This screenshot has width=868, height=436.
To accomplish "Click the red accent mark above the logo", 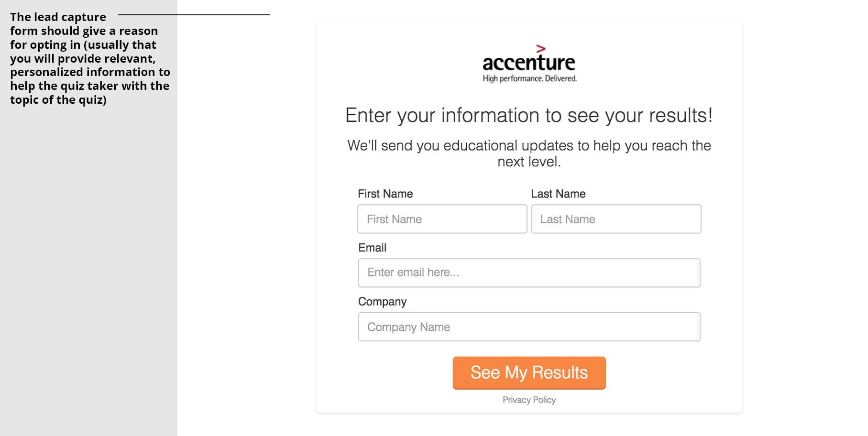I will tap(541, 48).
